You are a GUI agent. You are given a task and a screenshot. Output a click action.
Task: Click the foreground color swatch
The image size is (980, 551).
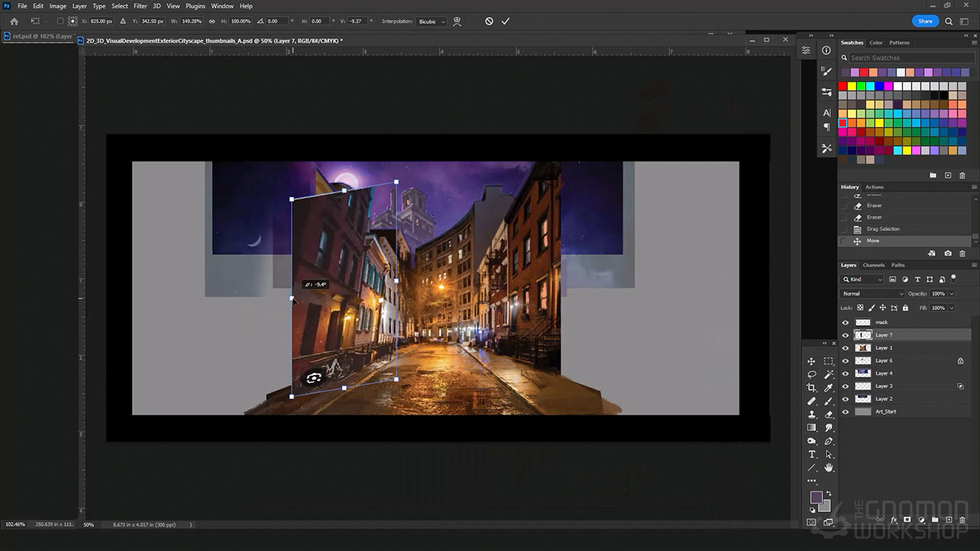(816, 498)
